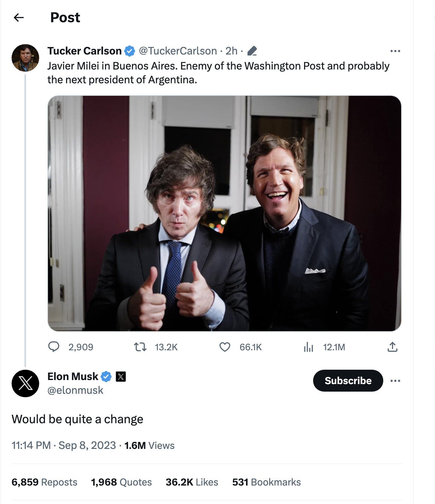Repost Tucker Carlson's post
The image size is (435, 504).
(140, 347)
